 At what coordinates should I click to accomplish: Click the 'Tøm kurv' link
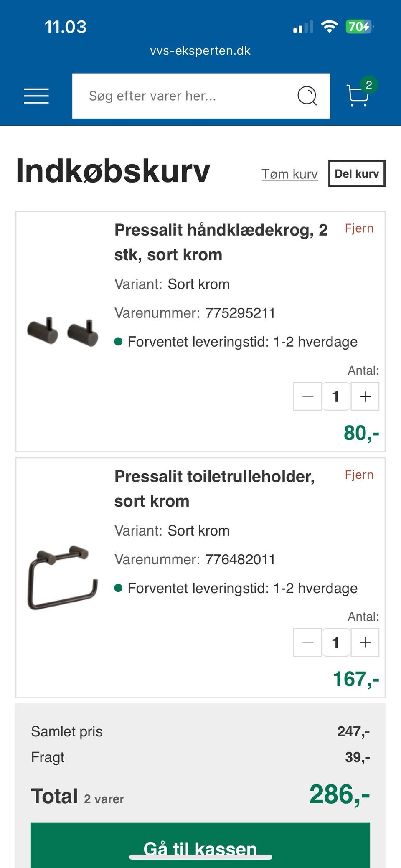click(x=289, y=174)
